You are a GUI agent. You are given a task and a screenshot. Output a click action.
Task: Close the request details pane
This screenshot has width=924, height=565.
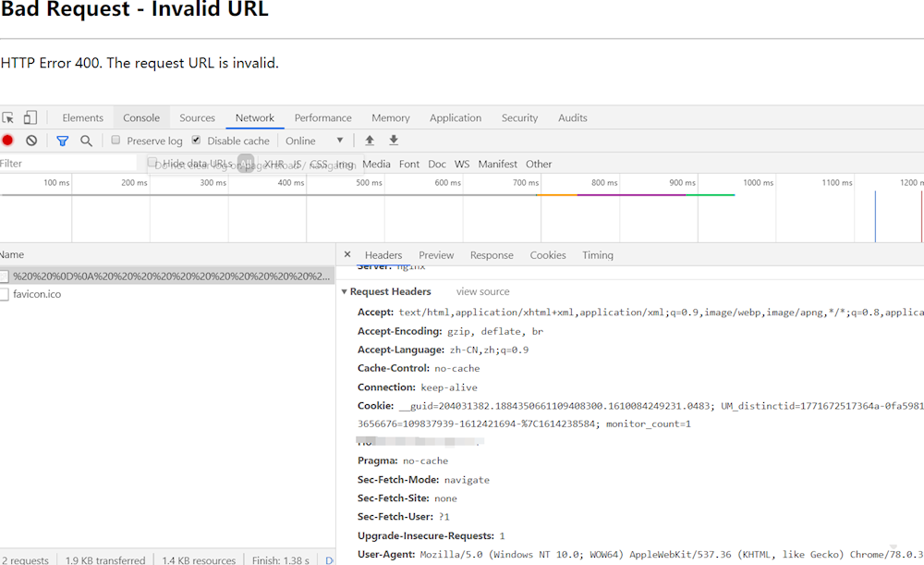(347, 254)
